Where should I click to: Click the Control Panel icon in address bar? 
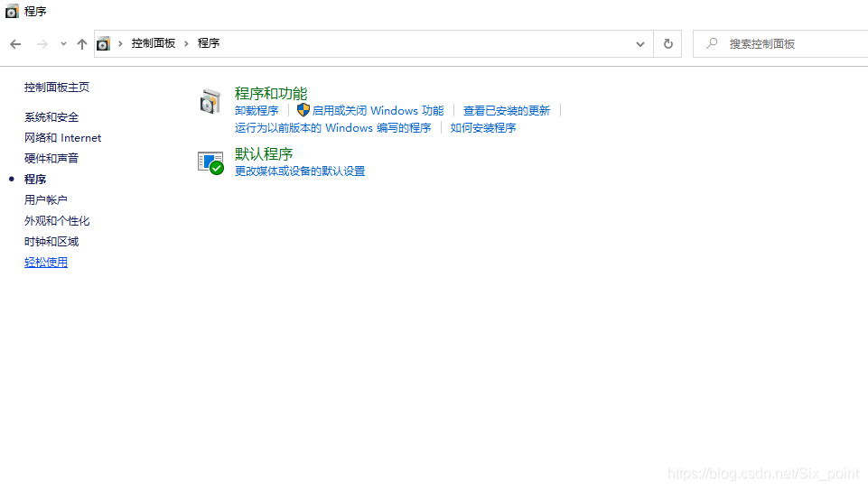pyautogui.click(x=104, y=43)
